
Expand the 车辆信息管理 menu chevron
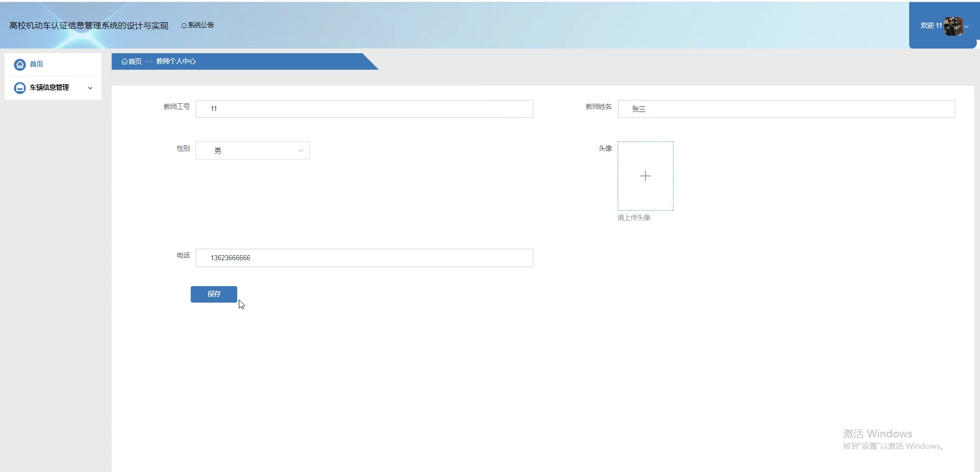click(90, 88)
